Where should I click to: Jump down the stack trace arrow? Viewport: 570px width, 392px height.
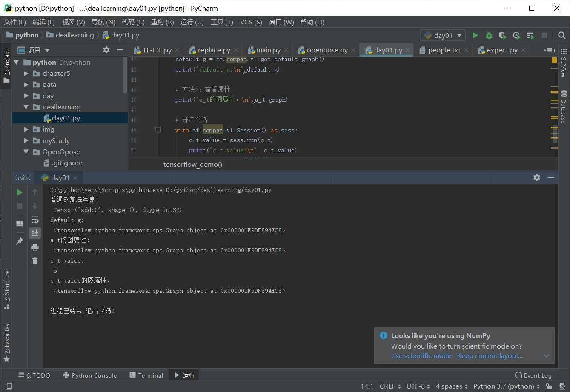35,206
